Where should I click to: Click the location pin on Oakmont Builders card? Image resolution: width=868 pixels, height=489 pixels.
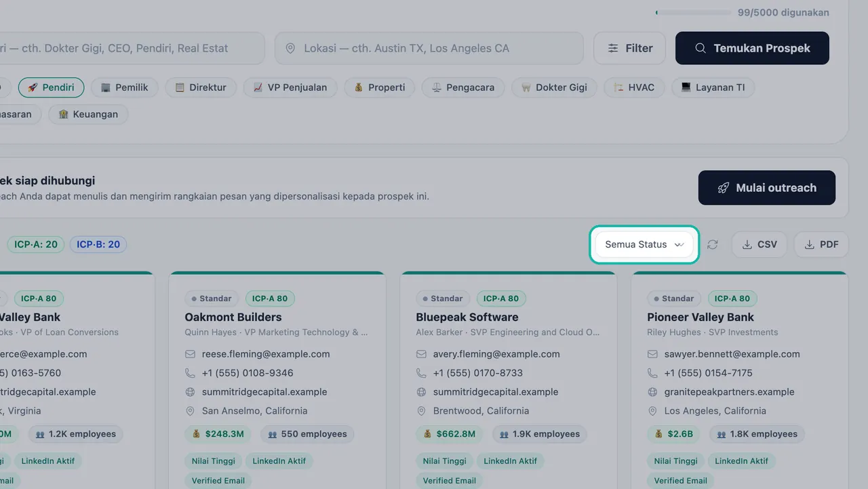click(x=190, y=411)
